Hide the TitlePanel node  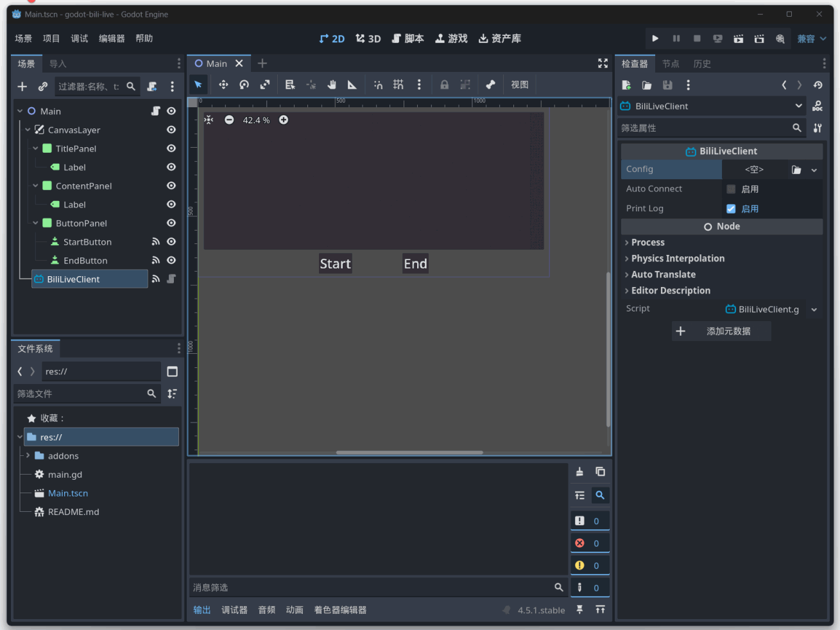point(171,148)
